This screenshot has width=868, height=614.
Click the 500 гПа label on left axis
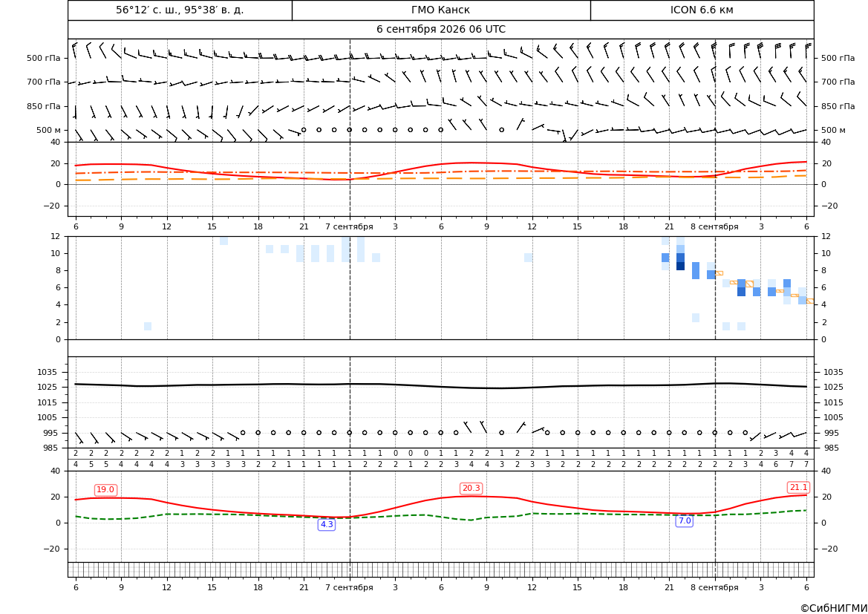44,58
